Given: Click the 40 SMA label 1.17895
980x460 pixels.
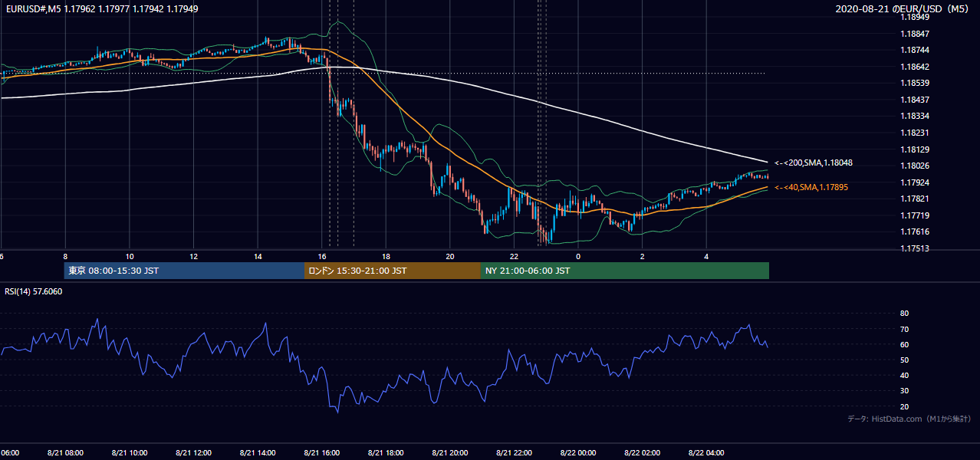Looking at the screenshot, I should [811, 187].
